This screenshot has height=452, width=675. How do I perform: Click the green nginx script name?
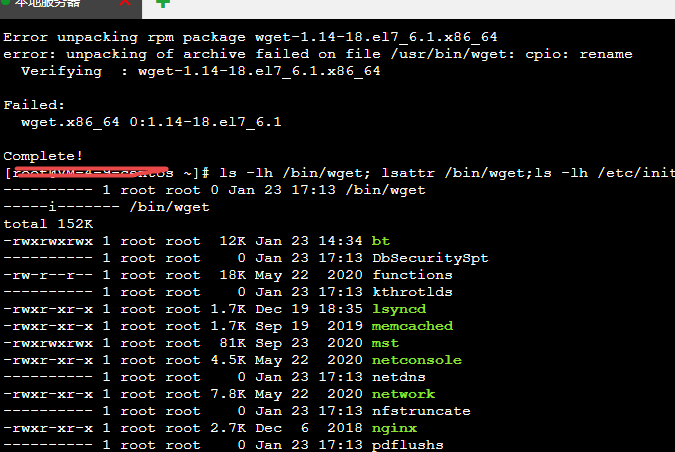(394, 428)
